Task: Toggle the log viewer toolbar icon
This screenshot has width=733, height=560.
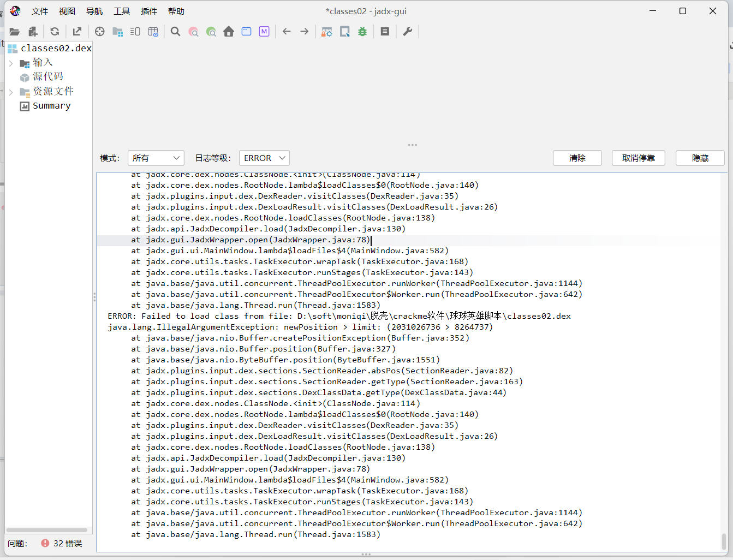Action: point(385,32)
